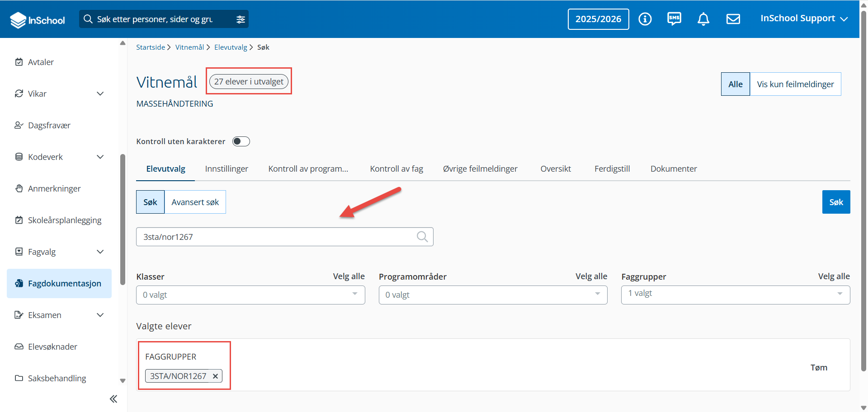Expand the Eksamen sidebar submenu
Screen dimensions: 868x412
tap(100, 315)
